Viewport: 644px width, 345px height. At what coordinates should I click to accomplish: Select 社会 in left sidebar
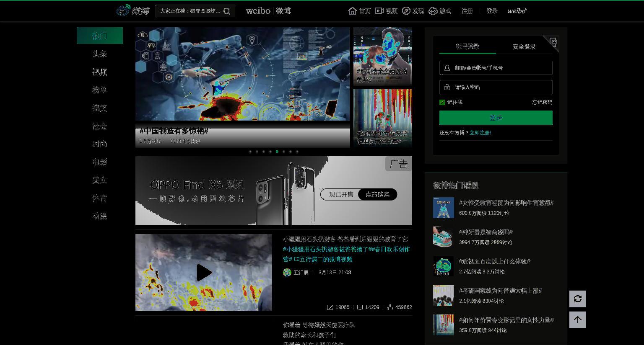coord(100,126)
